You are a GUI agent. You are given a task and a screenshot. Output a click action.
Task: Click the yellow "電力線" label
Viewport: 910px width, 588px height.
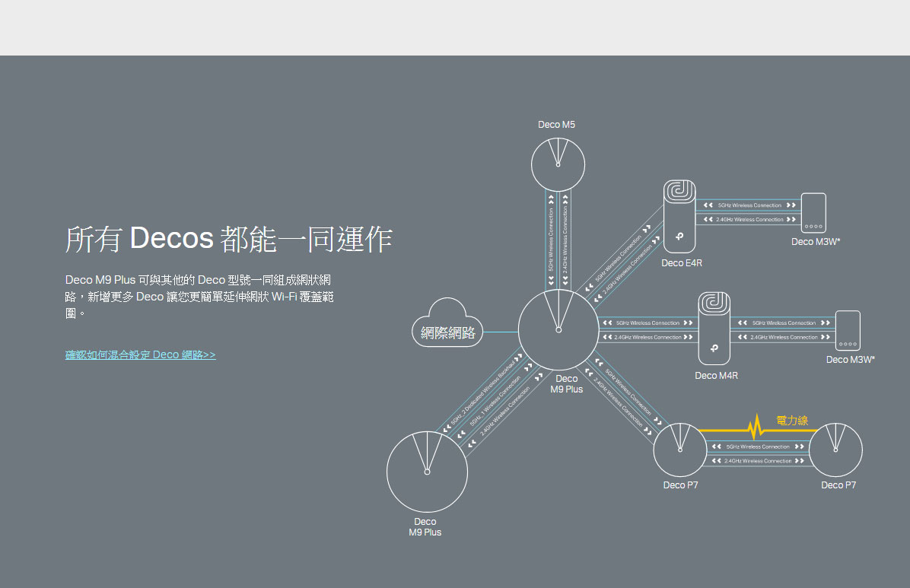click(792, 420)
